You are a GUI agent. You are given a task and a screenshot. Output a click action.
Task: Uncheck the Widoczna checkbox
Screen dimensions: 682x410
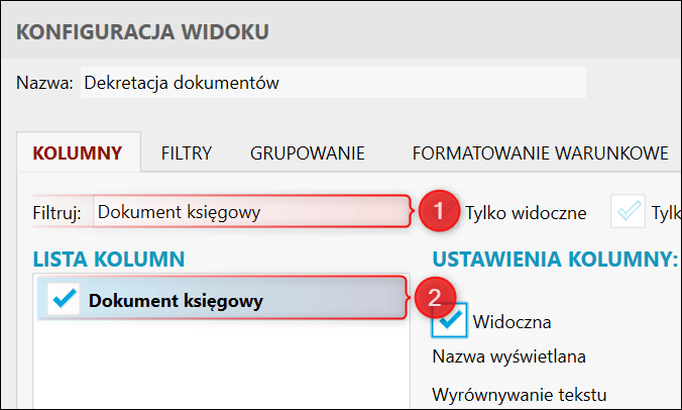coord(449,320)
